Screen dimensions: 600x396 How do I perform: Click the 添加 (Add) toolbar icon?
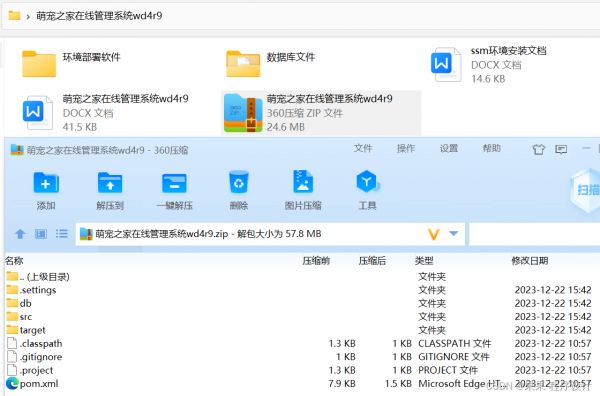46,183
